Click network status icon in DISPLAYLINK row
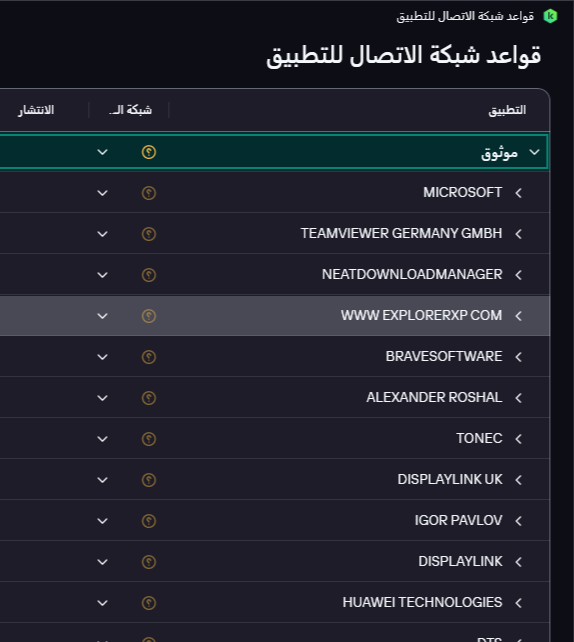Screen dimensions: 574x642 [x=149, y=561]
